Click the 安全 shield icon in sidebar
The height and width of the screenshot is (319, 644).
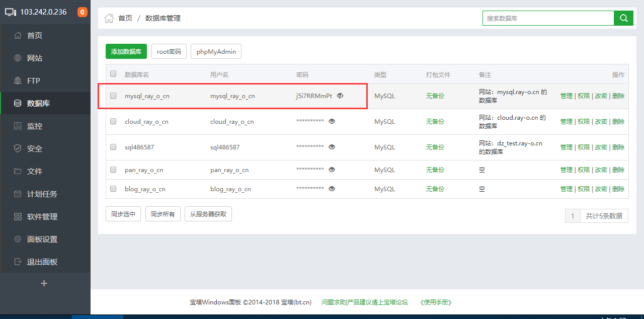coord(18,149)
